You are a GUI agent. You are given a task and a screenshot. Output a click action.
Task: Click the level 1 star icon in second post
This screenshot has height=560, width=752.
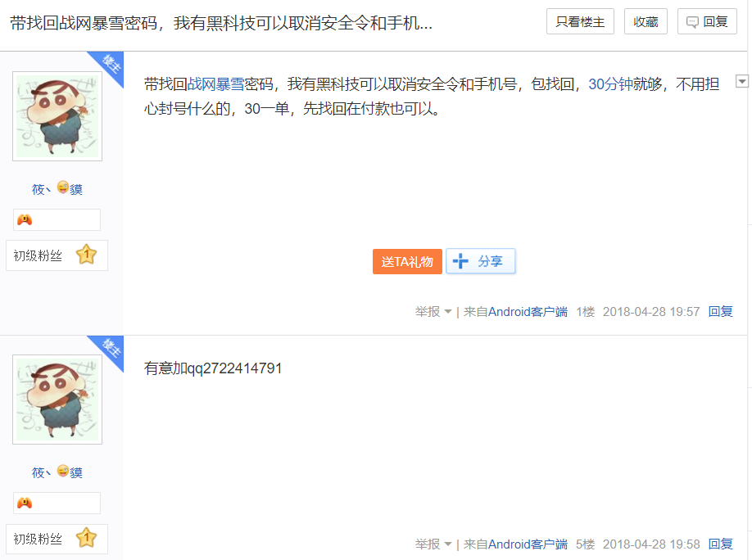point(86,538)
